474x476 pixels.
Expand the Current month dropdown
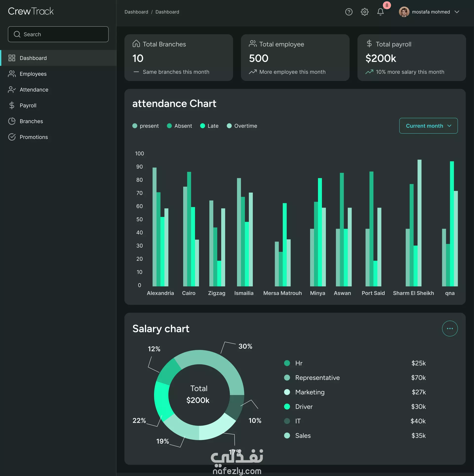point(428,126)
